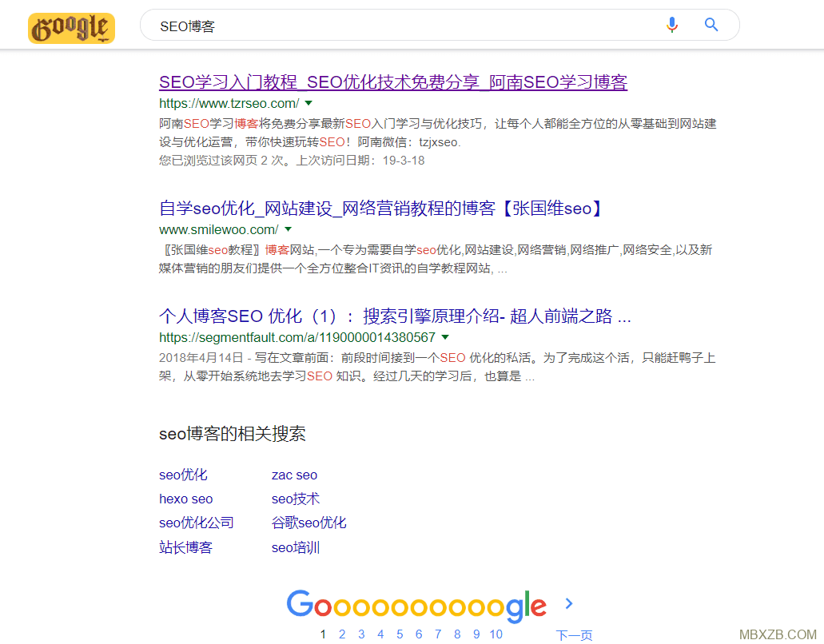Click the blue search magnifier icon

[x=711, y=25]
